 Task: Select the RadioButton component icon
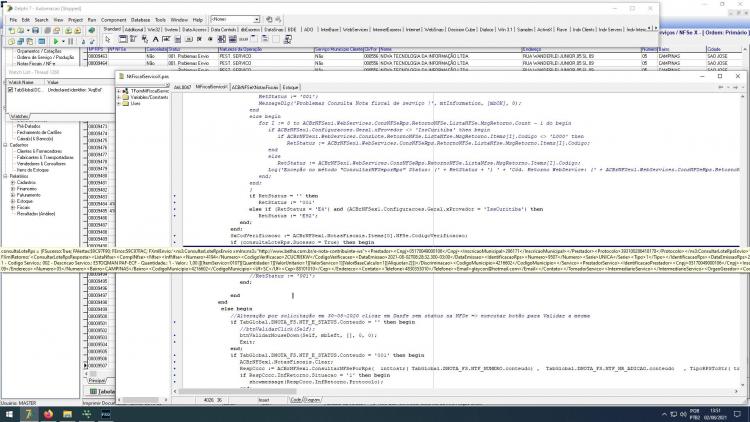pyautogui.click(x=210, y=39)
